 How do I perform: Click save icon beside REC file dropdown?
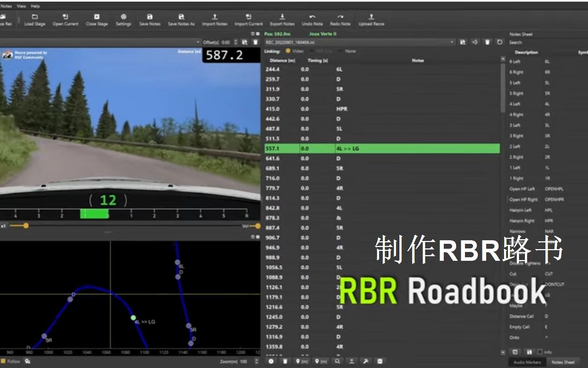pos(463,42)
